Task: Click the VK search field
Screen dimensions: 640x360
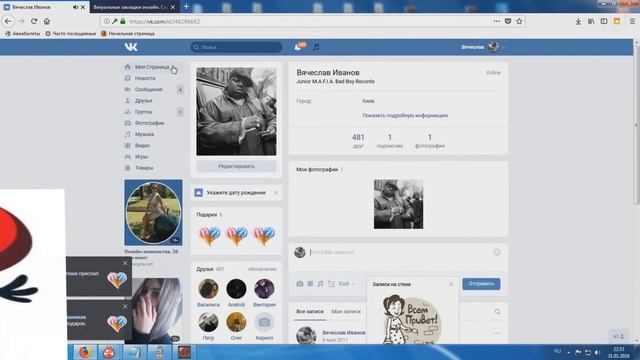Action: pos(236,47)
